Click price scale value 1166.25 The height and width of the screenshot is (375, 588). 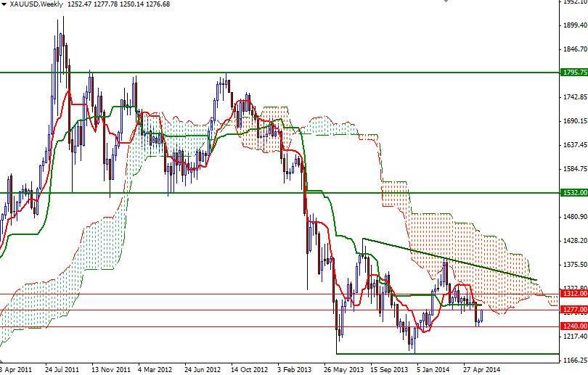coord(575,360)
